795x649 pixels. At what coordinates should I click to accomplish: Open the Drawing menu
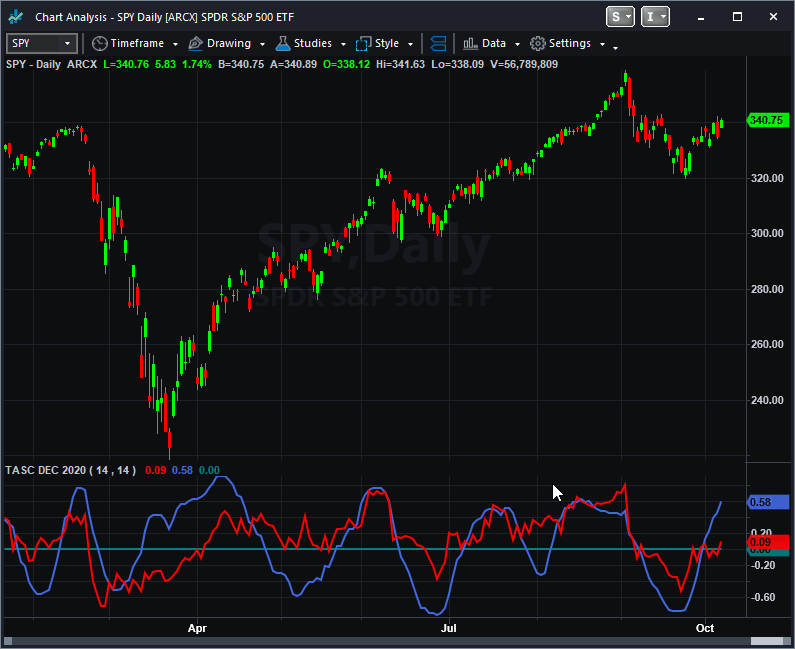click(229, 44)
